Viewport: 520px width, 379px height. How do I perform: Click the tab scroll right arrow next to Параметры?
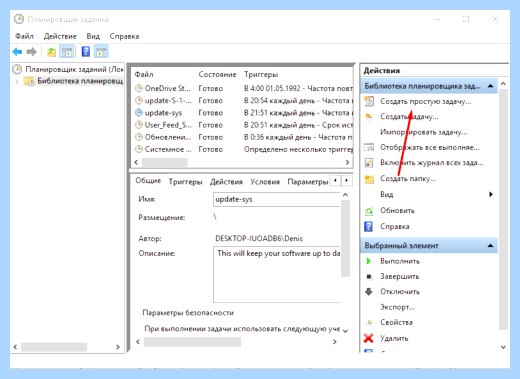347,180
